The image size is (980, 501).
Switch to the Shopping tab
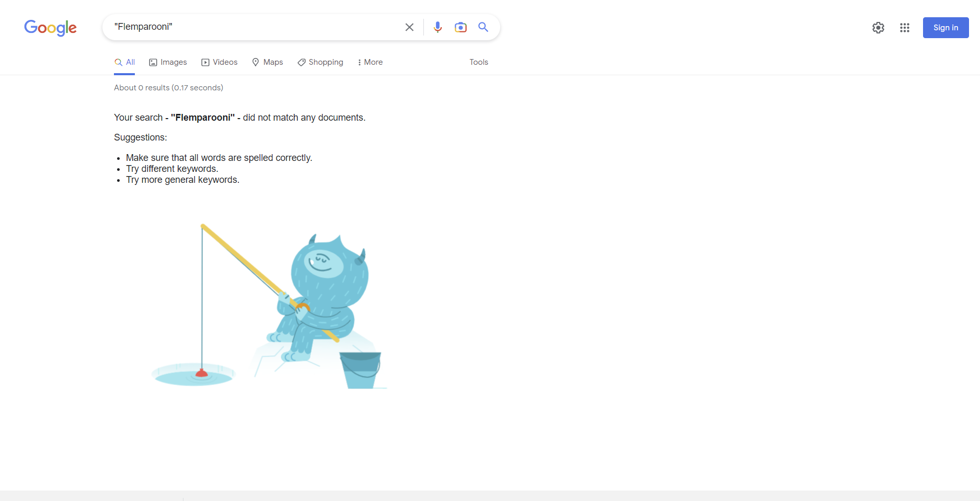point(320,62)
